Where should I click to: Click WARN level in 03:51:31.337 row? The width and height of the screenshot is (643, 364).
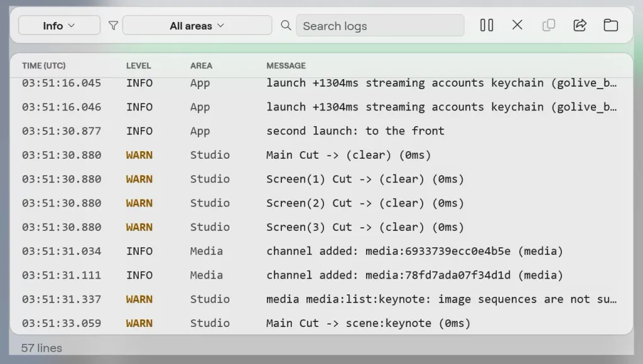(139, 299)
